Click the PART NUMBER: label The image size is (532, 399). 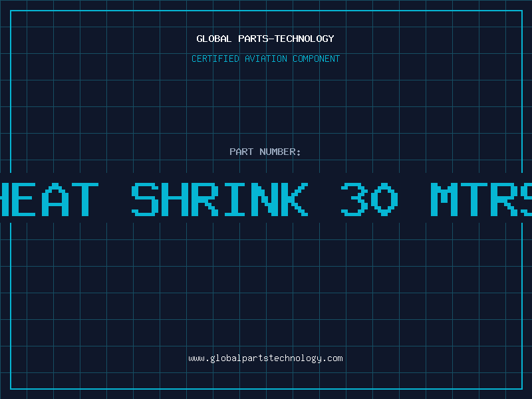click(265, 152)
